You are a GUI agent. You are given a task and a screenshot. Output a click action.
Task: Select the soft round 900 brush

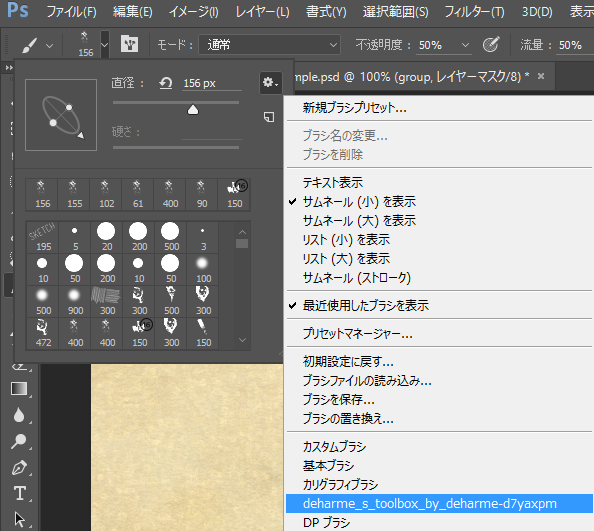tap(75, 301)
